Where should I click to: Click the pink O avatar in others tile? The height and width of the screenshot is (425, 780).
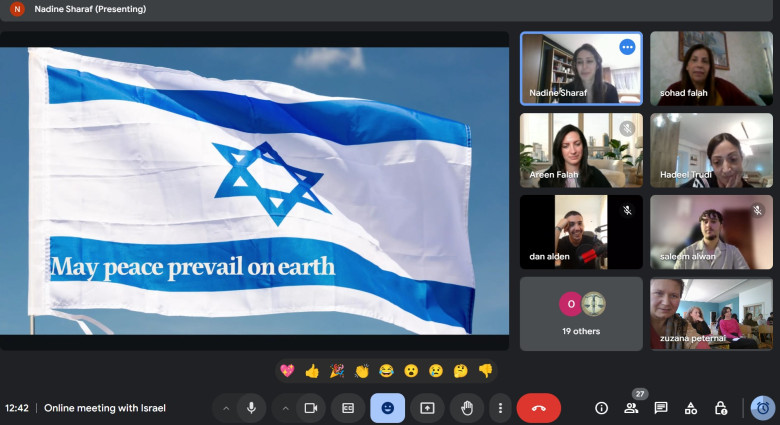tap(571, 304)
